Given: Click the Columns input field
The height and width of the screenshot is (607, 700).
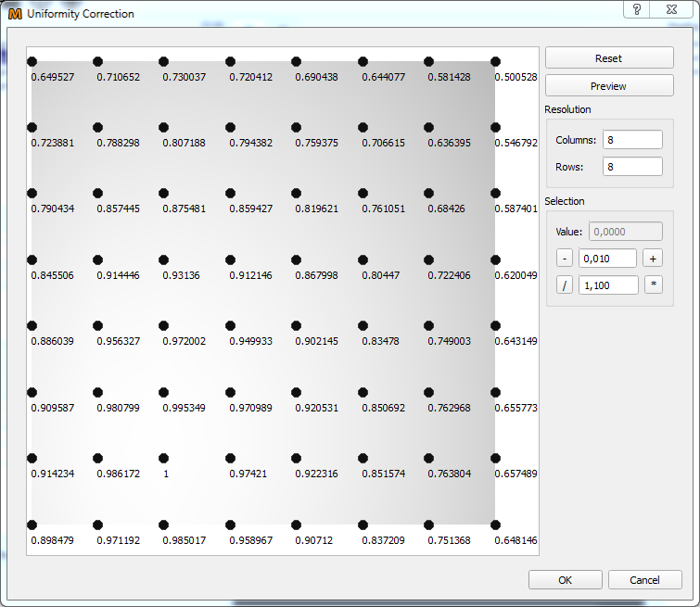Looking at the screenshot, I should (x=631, y=140).
